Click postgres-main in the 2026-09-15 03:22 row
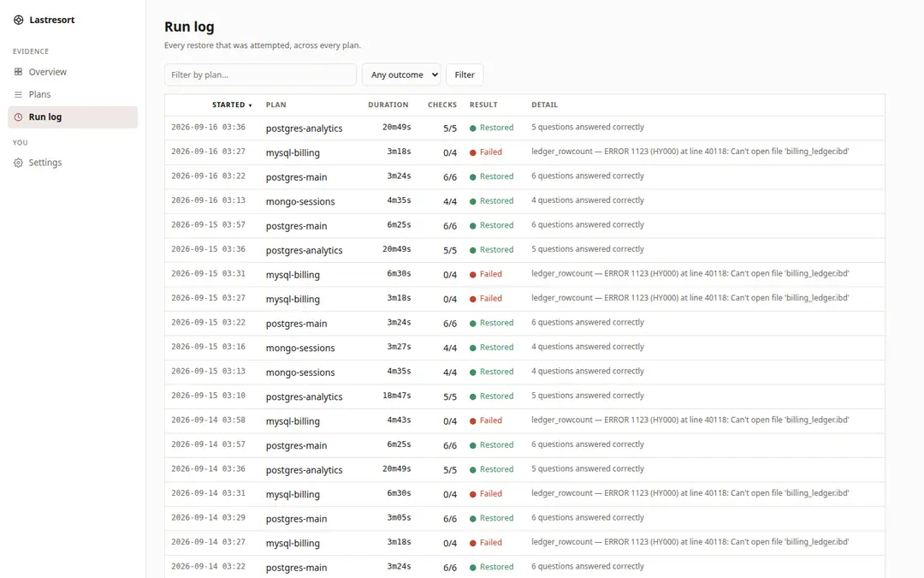 point(296,324)
